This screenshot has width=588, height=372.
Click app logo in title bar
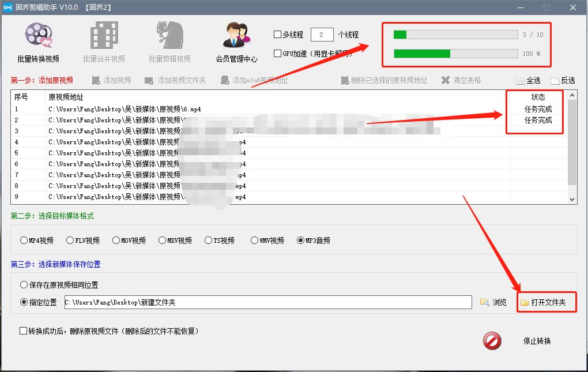(8, 7)
